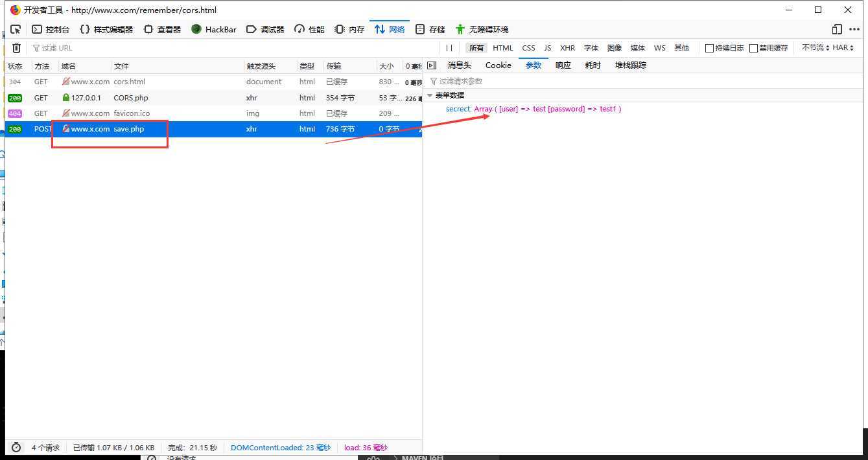
Task: Switch to the 查看器 inspector panel
Action: click(162, 29)
